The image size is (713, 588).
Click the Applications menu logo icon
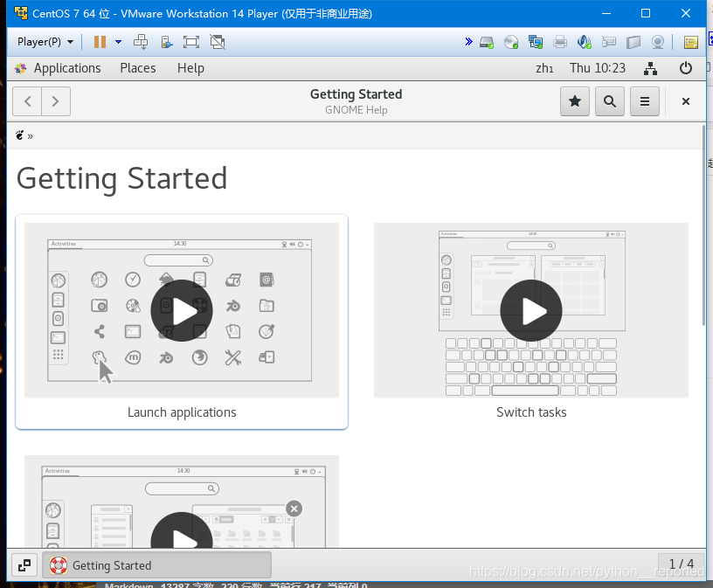pyautogui.click(x=20, y=68)
